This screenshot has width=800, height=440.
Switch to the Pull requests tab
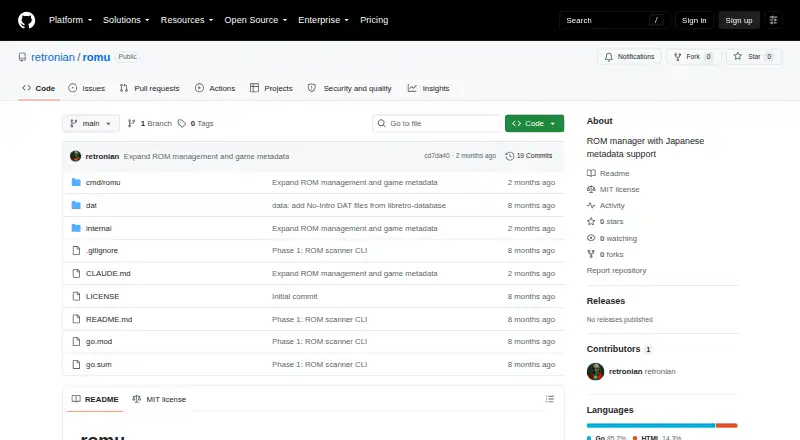149,88
